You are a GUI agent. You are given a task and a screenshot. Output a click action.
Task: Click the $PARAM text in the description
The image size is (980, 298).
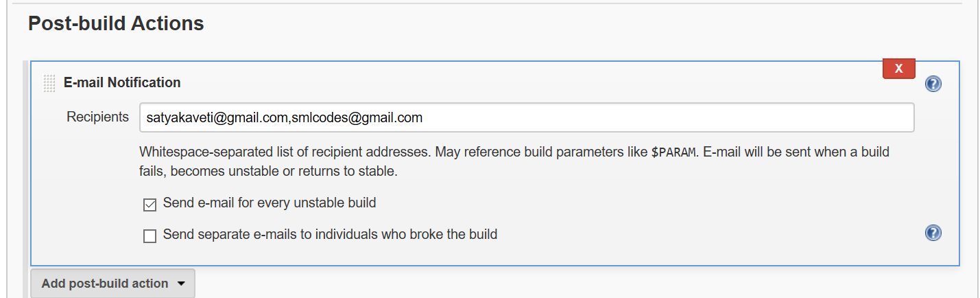click(x=673, y=152)
